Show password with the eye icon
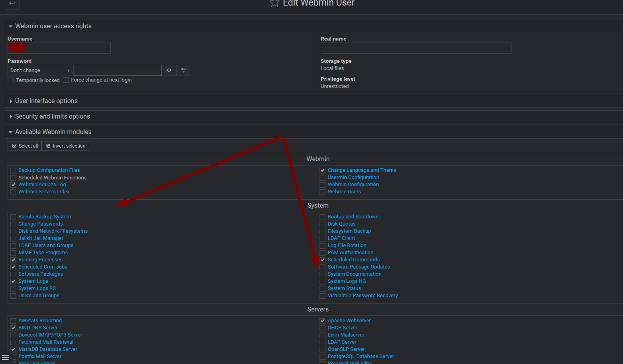Image resolution: width=623 pixels, height=364 pixels. coord(169,70)
